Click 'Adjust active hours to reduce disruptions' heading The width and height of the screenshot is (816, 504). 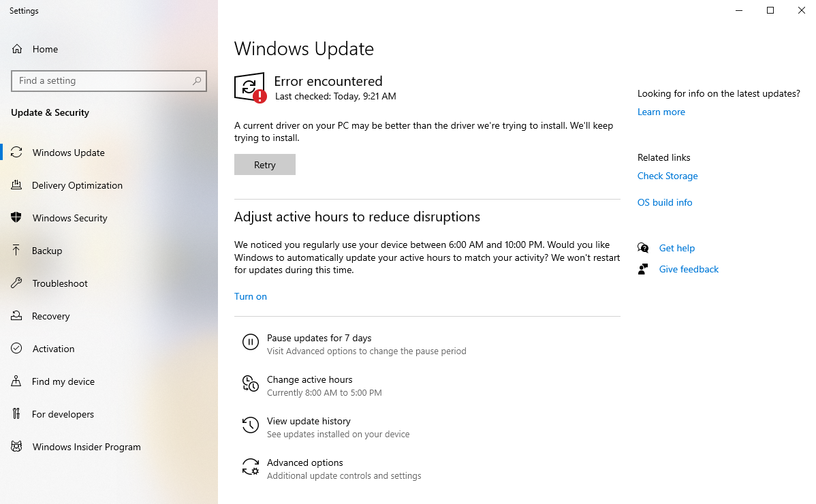pyautogui.click(x=357, y=217)
